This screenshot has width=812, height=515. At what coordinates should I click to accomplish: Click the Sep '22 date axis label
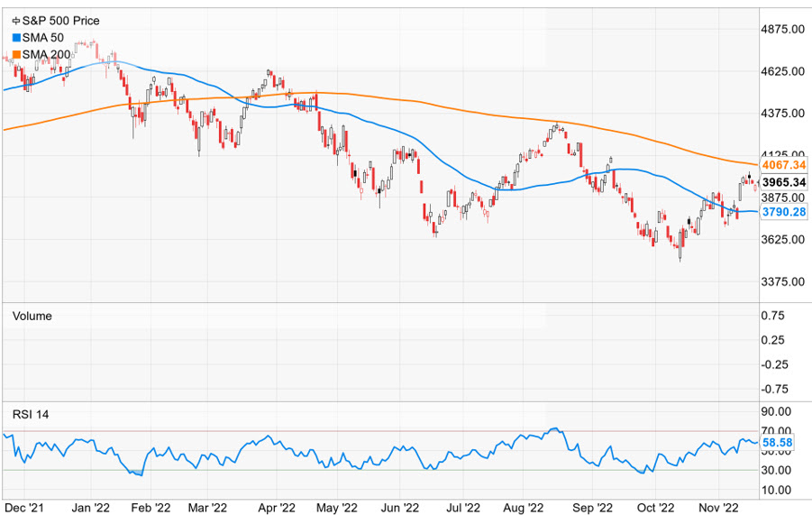click(592, 508)
